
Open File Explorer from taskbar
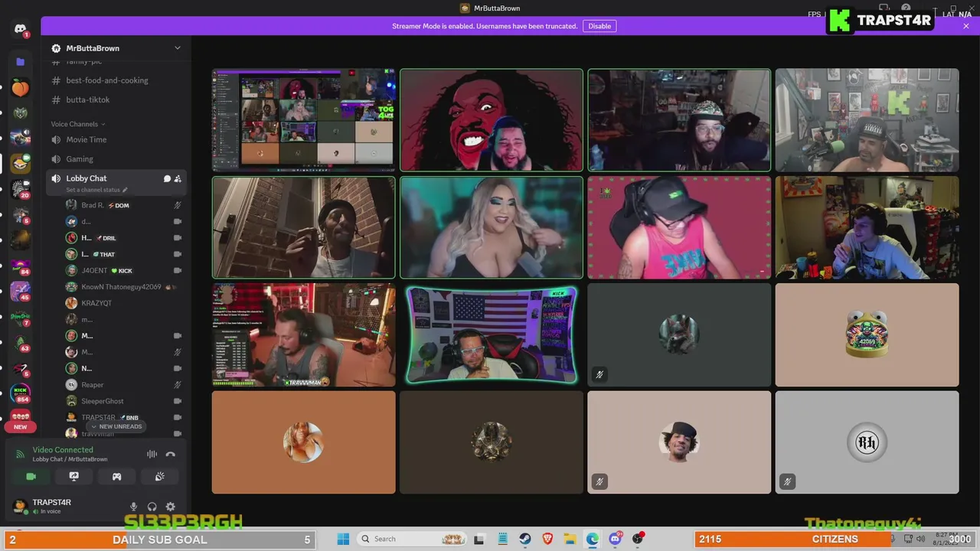(x=570, y=539)
